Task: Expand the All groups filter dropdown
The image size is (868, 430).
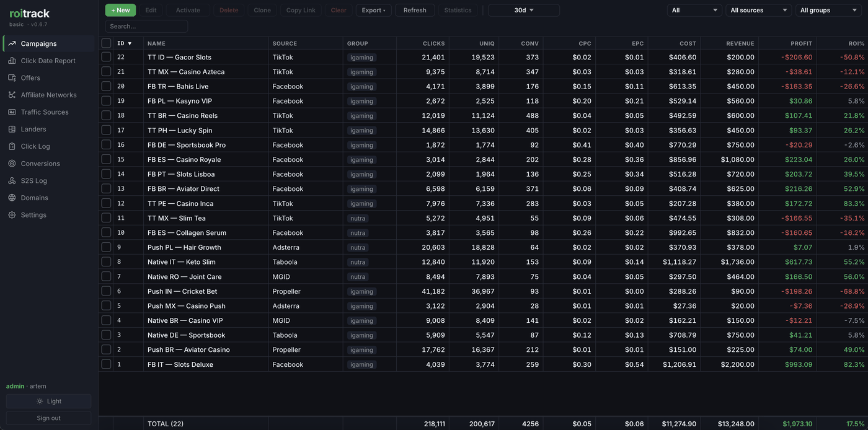Action: coord(828,10)
